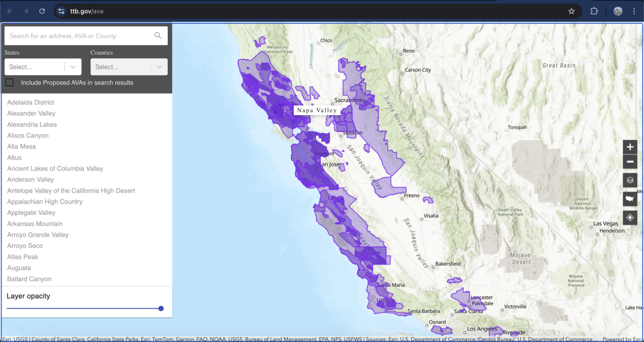Click the USA default extent icon
The height and width of the screenshot is (342, 644).
[x=630, y=198]
